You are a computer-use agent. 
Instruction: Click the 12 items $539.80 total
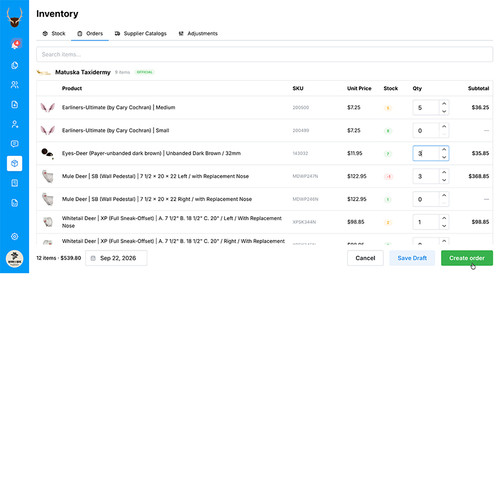(59, 258)
